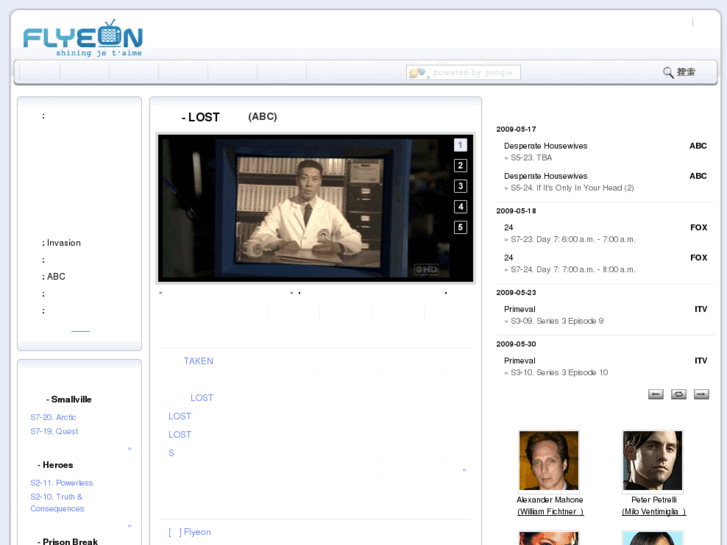Select slide number 3 on the LOST banner
Screen dimensions: 727x545
460,186
